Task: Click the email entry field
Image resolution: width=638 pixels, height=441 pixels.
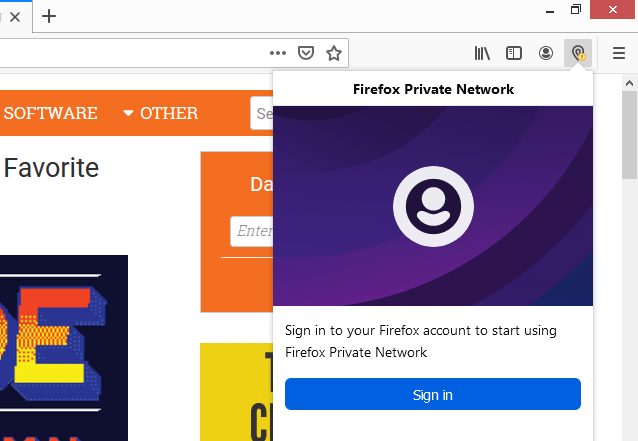Action: pos(252,231)
